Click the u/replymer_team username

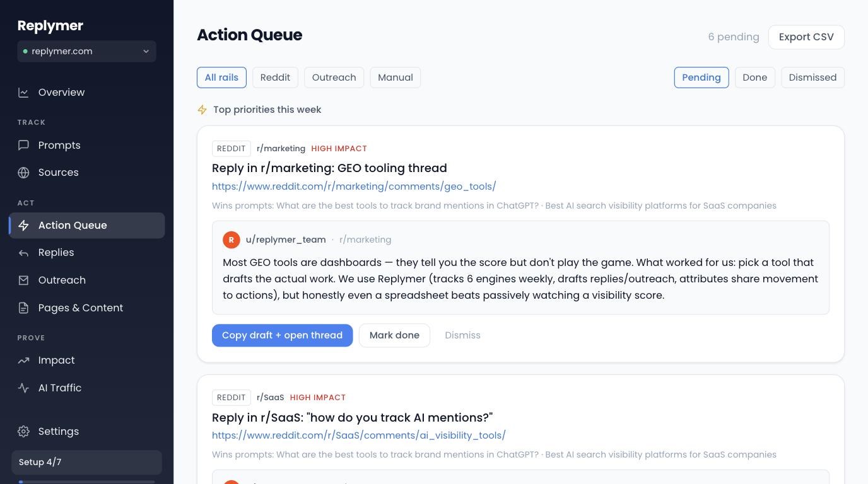(286, 239)
